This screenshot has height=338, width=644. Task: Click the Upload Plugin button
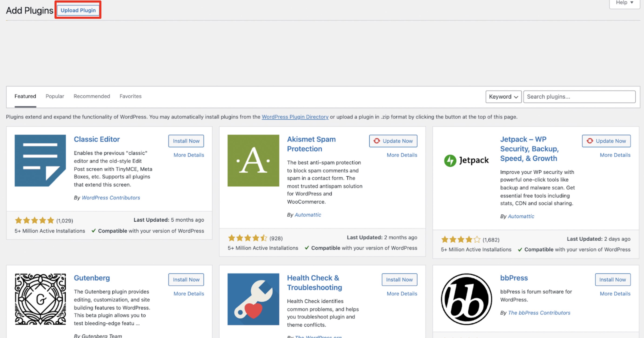[x=78, y=10]
